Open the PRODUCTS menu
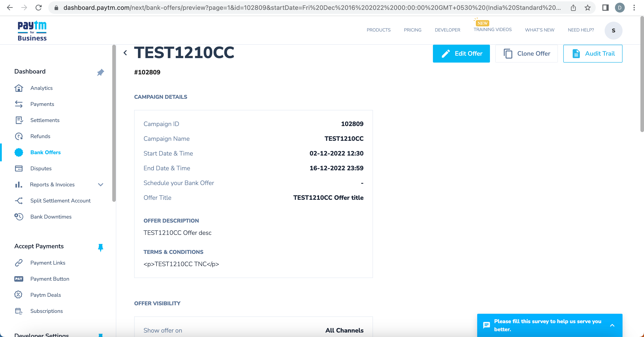Screen dimensions: 644x337 [x=379, y=30]
